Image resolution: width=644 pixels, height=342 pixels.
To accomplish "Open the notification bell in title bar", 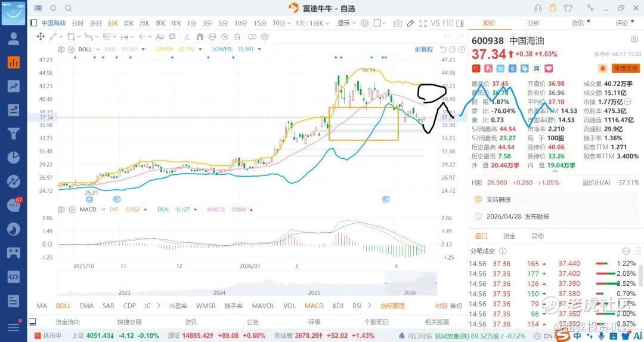I will click(x=54, y=8).
